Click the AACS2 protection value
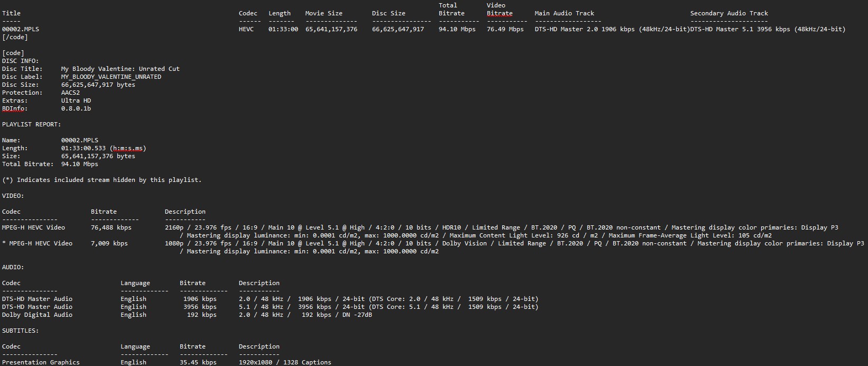Viewport: 868px width, 366px height. pyautogui.click(x=70, y=93)
